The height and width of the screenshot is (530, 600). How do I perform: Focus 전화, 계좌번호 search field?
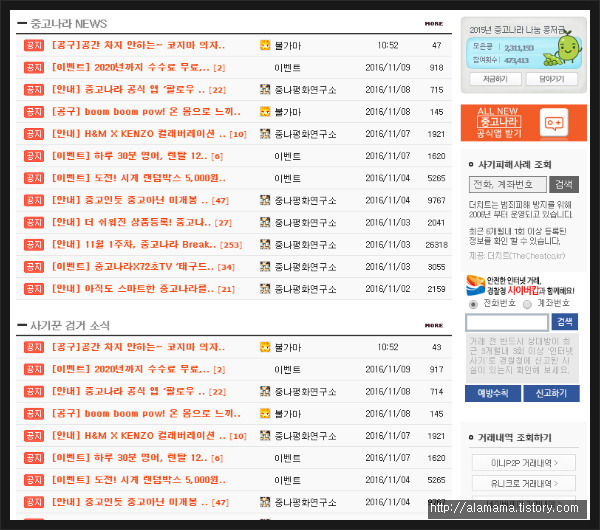coord(507,184)
